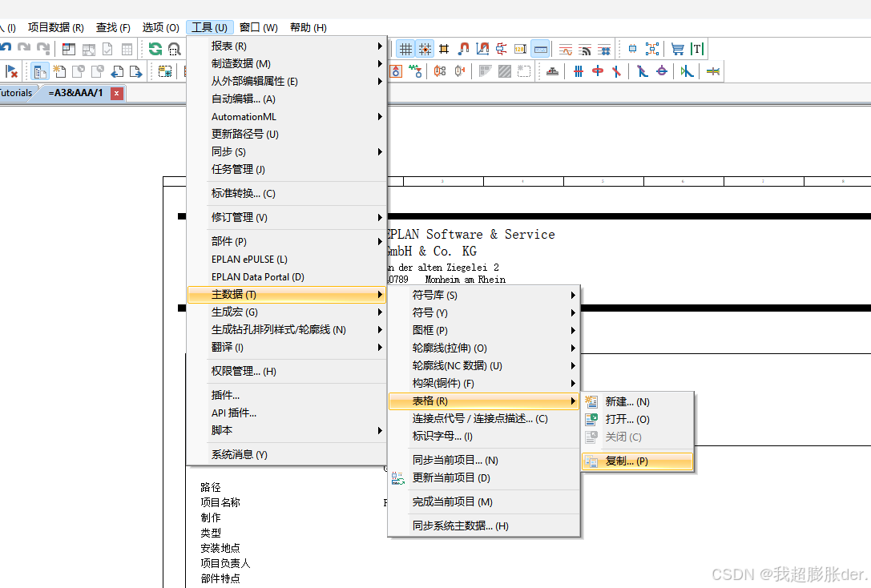The height and width of the screenshot is (588, 871).
Task: Click the wavy line connection icon
Action: (566, 50)
